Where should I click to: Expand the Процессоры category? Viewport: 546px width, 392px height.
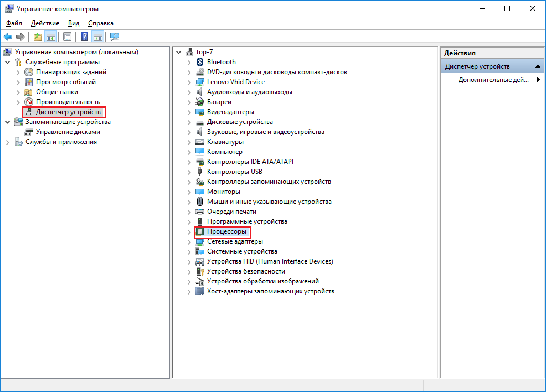tap(189, 231)
